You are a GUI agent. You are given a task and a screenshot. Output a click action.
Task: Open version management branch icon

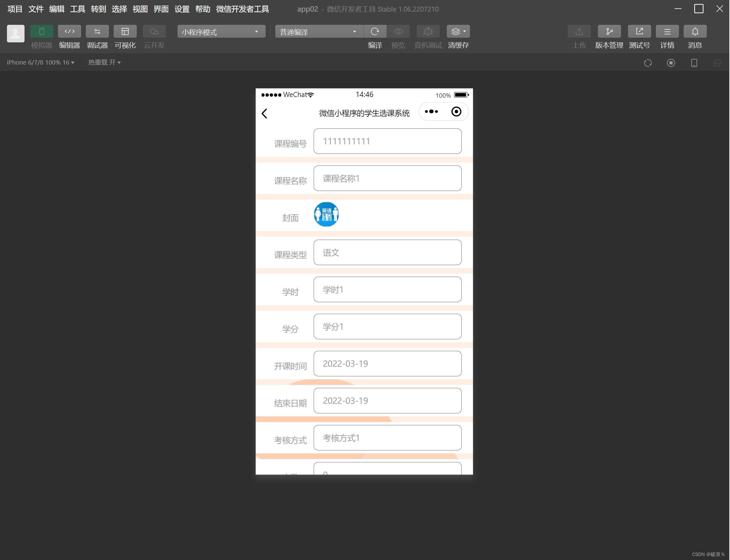[x=610, y=31]
